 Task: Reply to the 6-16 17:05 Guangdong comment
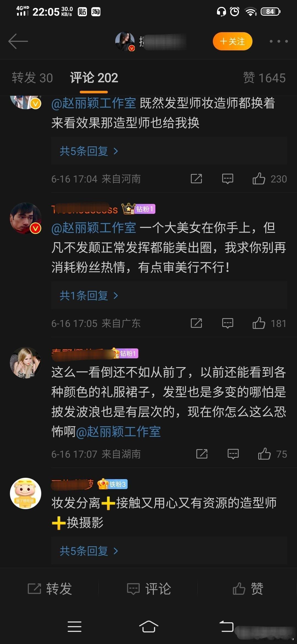point(228,323)
